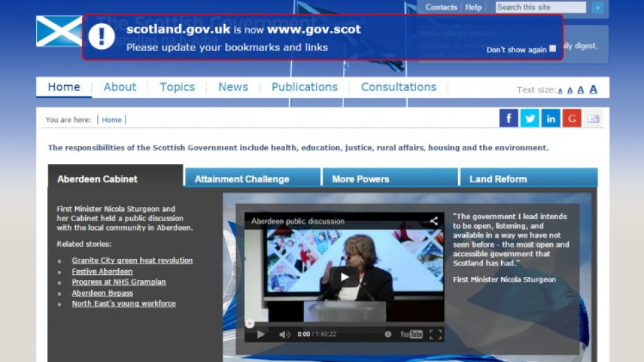Select smallest text size A

[x=560, y=90]
